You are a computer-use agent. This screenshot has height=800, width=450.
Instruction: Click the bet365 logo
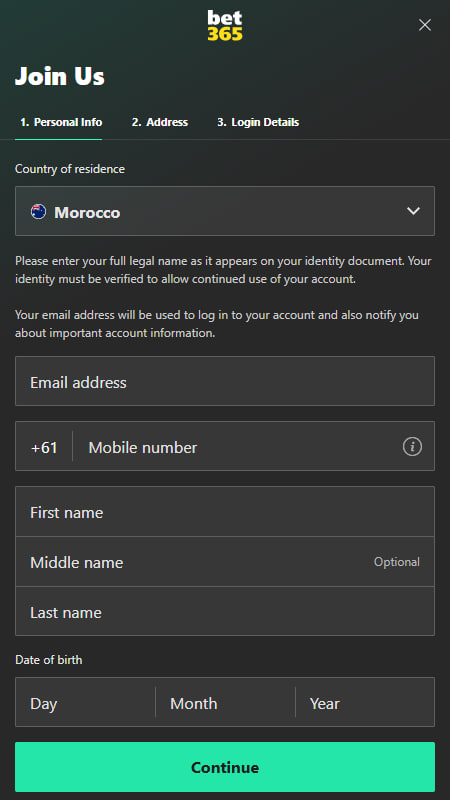coord(225,26)
